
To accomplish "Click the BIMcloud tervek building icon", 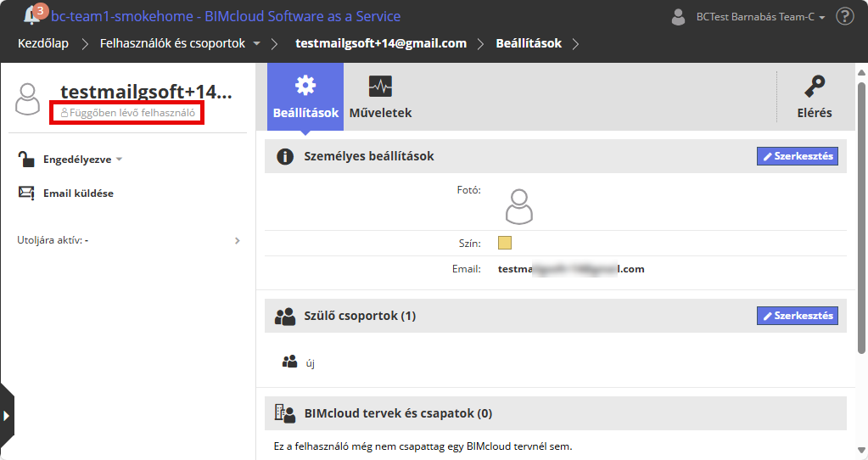I will (x=285, y=413).
